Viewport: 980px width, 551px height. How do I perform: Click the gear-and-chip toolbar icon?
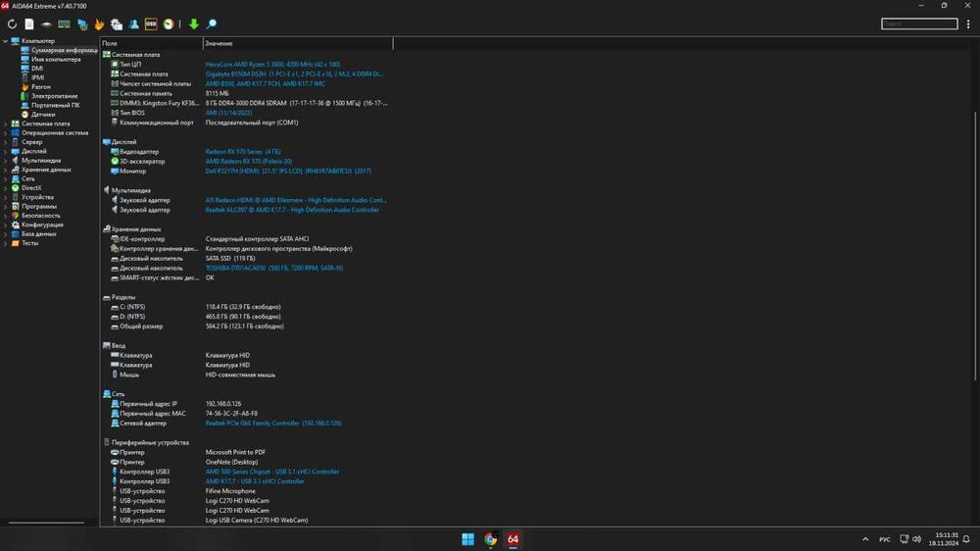[x=117, y=25]
